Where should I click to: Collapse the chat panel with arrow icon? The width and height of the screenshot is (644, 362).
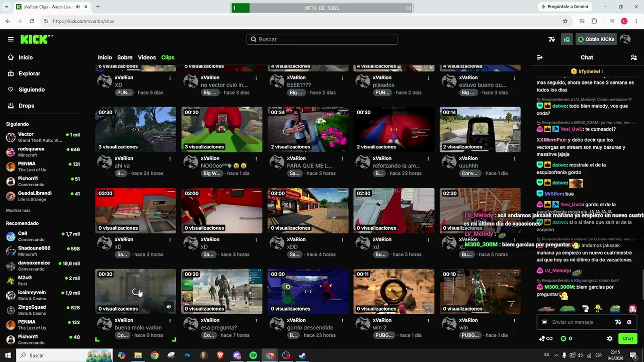pyautogui.click(x=540, y=57)
